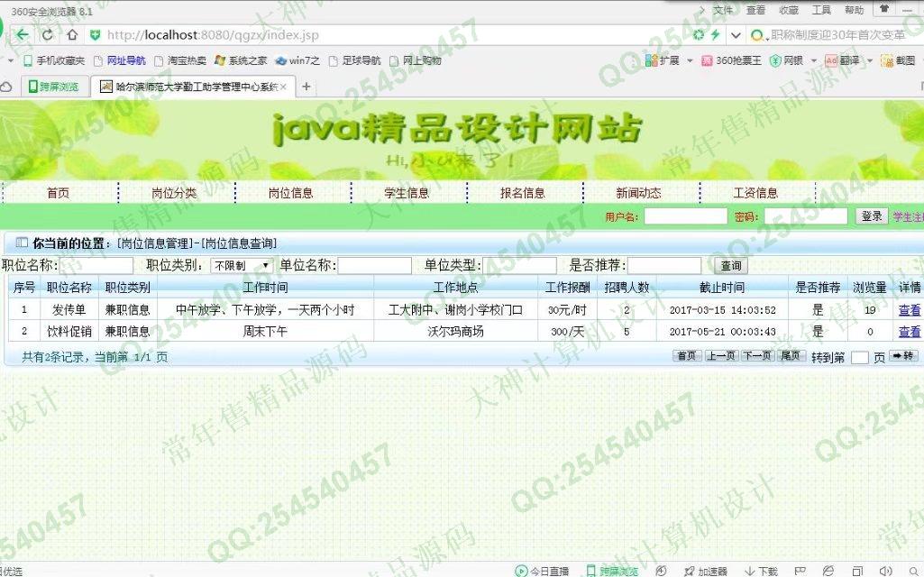
Task: Click the 首页 pagination button
Action: (687, 355)
